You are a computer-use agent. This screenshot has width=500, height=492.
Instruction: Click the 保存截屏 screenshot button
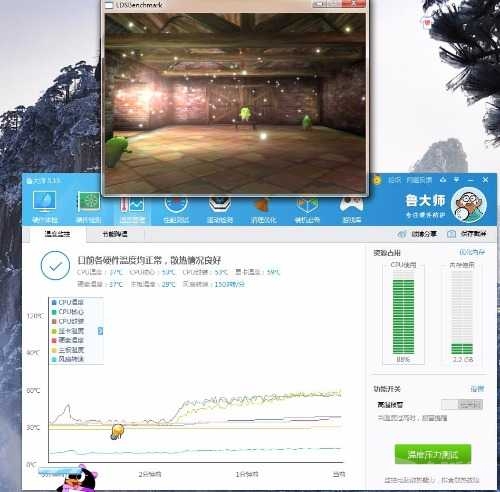[467, 234]
